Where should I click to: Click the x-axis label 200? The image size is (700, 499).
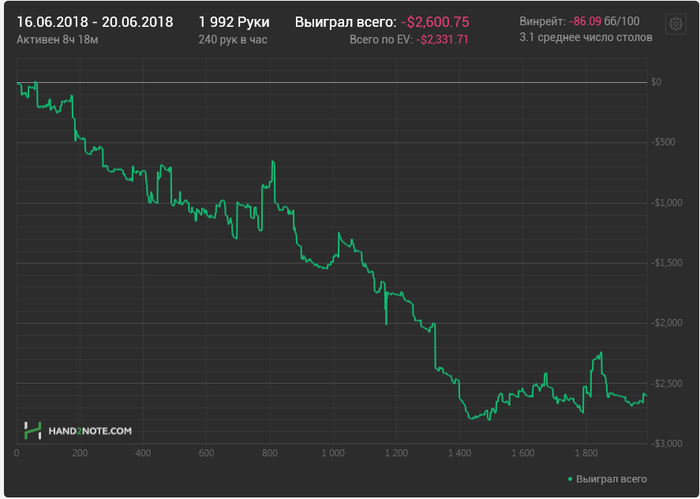coord(80,453)
